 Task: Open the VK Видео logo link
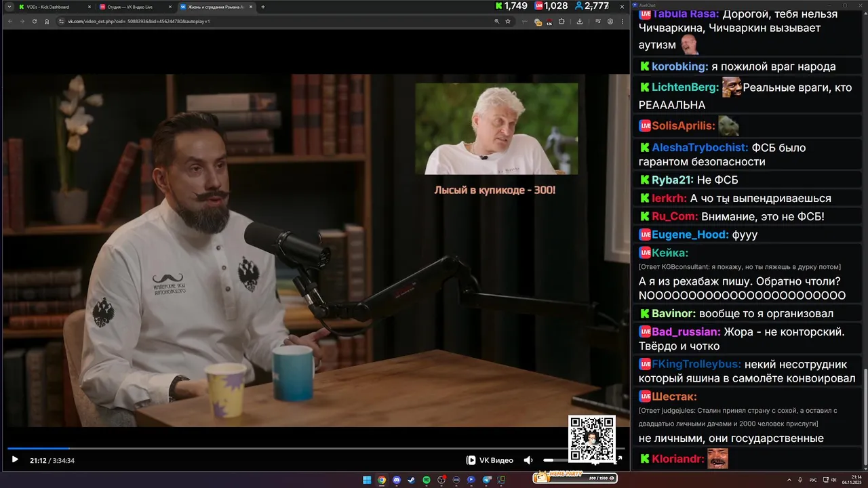[490, 460]
